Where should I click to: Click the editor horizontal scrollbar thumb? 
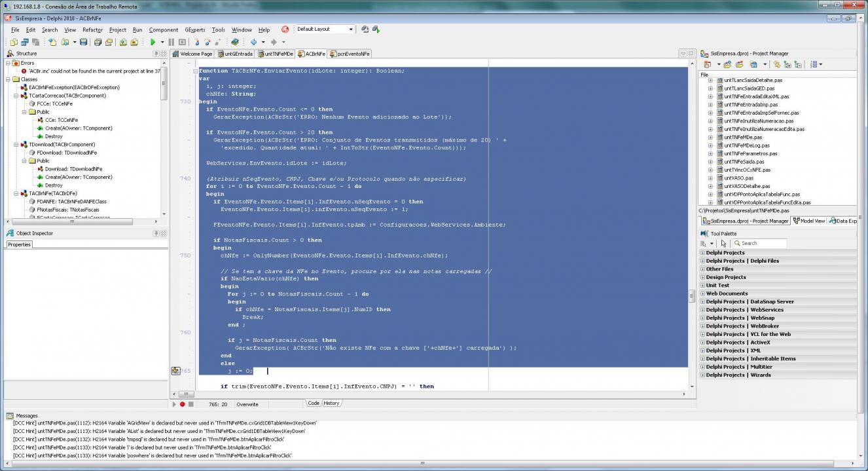pyautogui.click(x=186, y=394)
